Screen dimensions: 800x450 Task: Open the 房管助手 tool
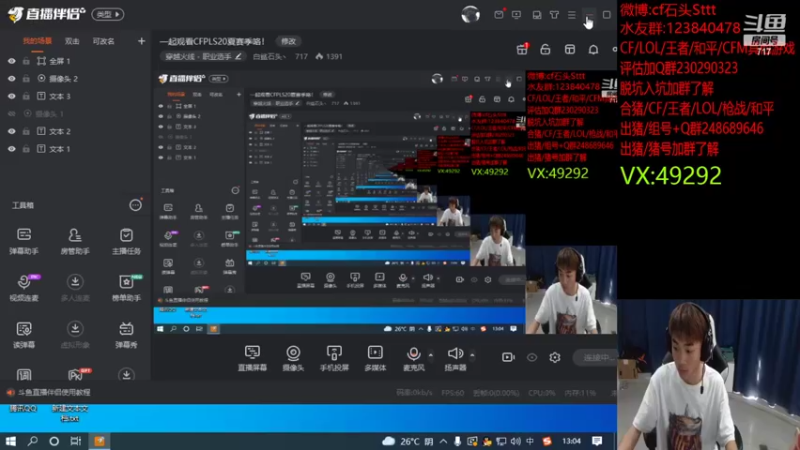tap(75, 241)
